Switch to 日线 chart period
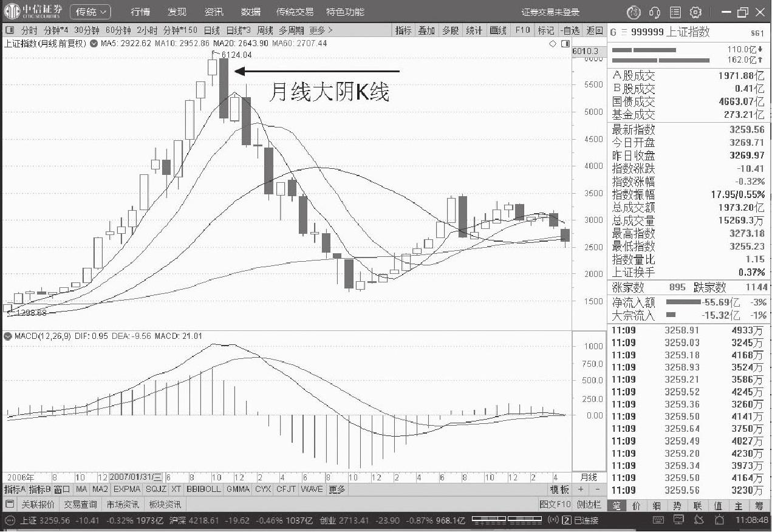 click(x=211, y=30)
